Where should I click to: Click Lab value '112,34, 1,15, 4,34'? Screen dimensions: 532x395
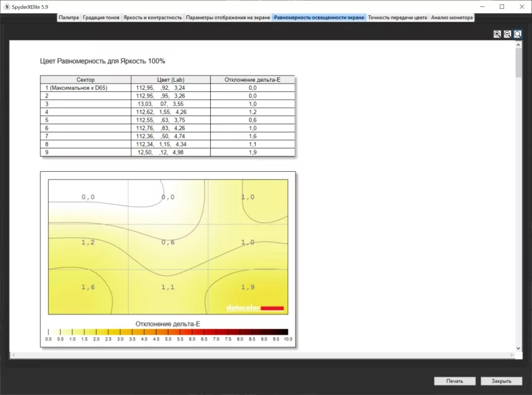pos(161,144)
